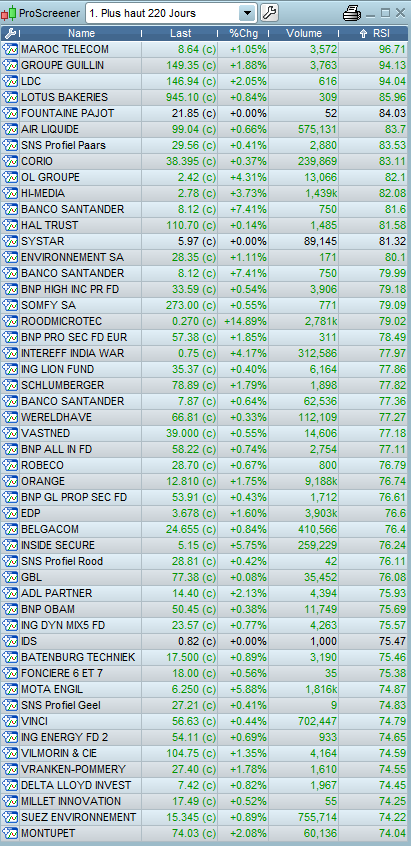
Task: Open chart icon for SNS Profiel Paars
Action: [x=10, y=145]
